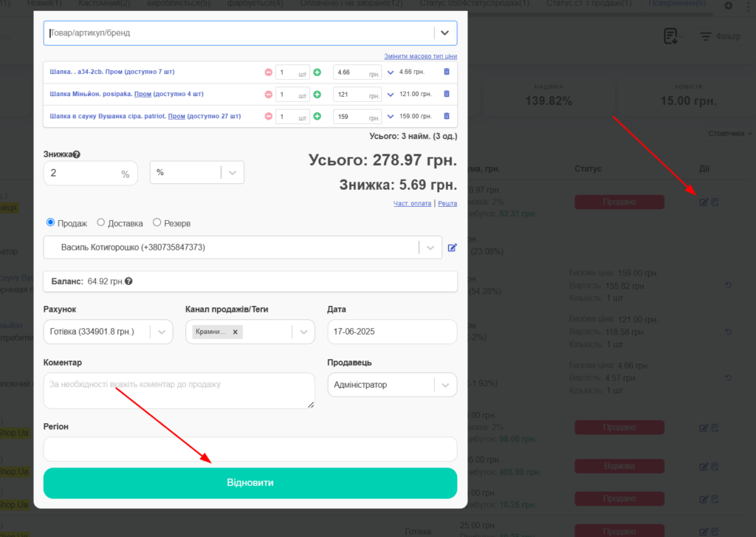Screen dimensions: 756x537
Task: Click edit icon for Відмова row
Action: coord(704,467)
